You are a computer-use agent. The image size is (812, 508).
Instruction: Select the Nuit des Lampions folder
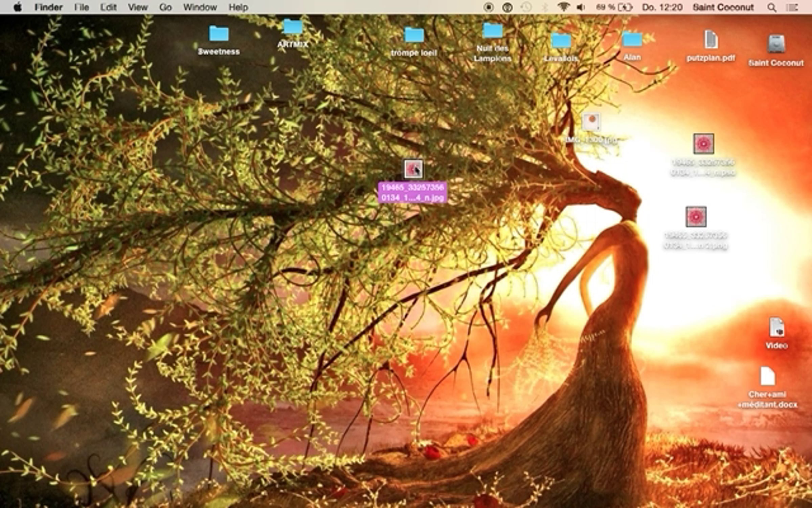tap(493, 31)
